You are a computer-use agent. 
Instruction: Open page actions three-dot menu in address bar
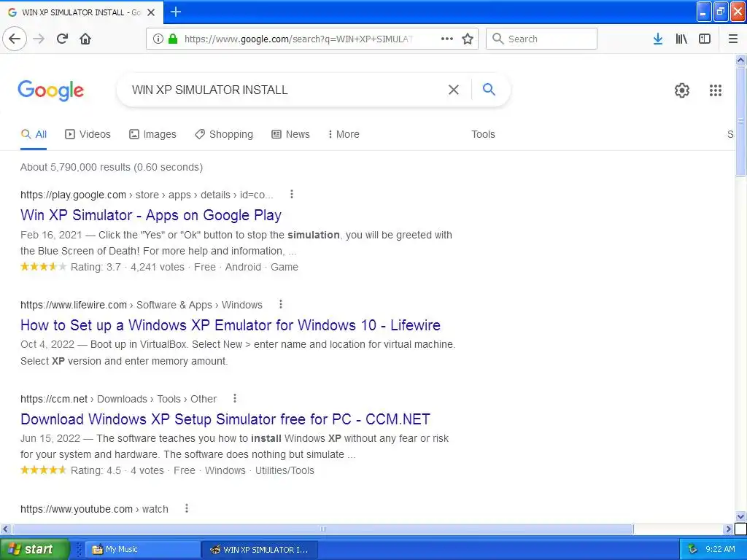click(x=447, y=39)
